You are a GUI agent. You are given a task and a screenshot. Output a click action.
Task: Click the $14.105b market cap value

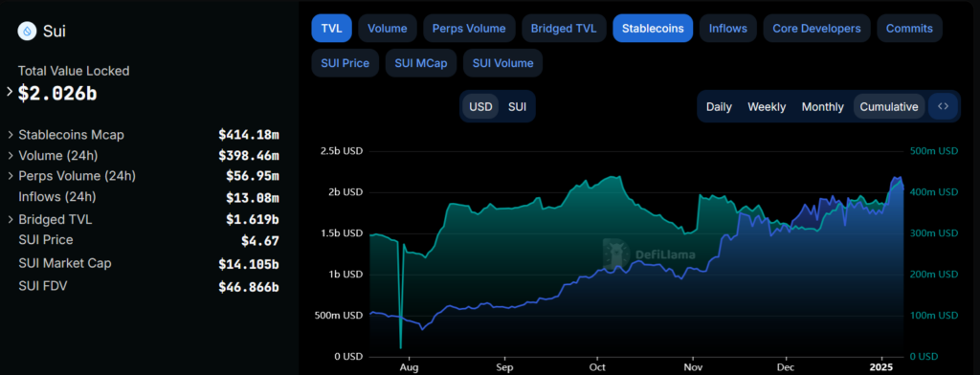249,264
